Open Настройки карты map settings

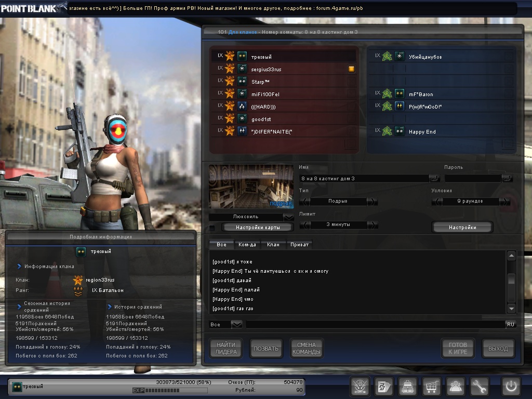(x=258, y=228)
